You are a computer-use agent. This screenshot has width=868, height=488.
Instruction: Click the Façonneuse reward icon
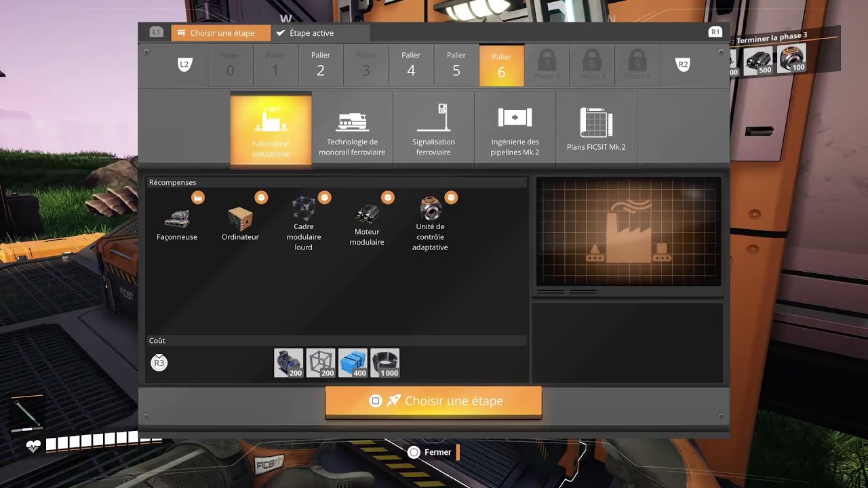[x=177, y=218]
